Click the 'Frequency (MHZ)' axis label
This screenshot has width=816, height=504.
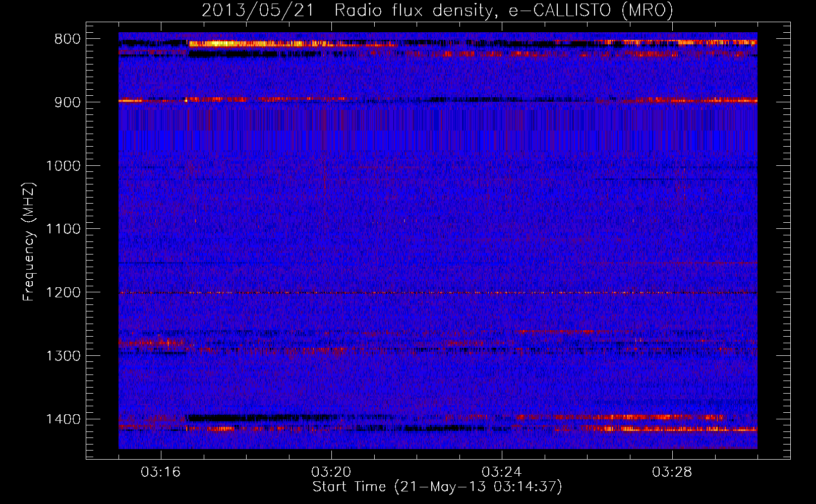coord(29,241)
